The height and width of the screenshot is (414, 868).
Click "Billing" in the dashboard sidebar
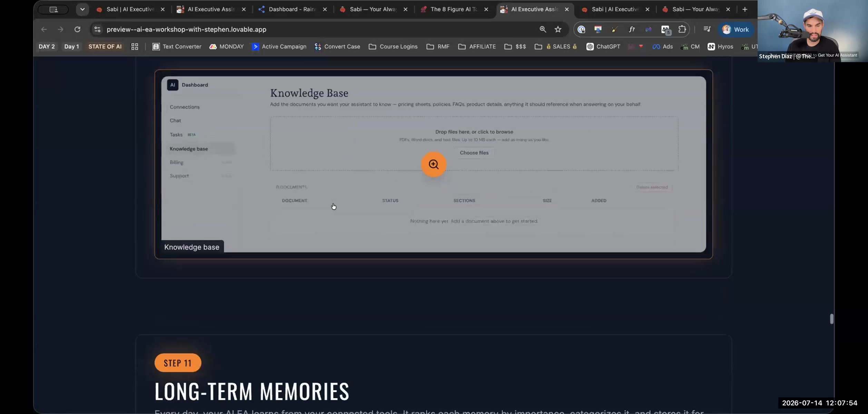coord(176,162)
